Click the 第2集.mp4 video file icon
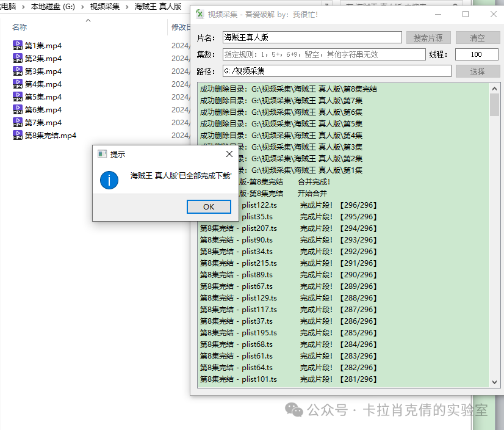The image size is (504, 430). click(x=16, y=58)
